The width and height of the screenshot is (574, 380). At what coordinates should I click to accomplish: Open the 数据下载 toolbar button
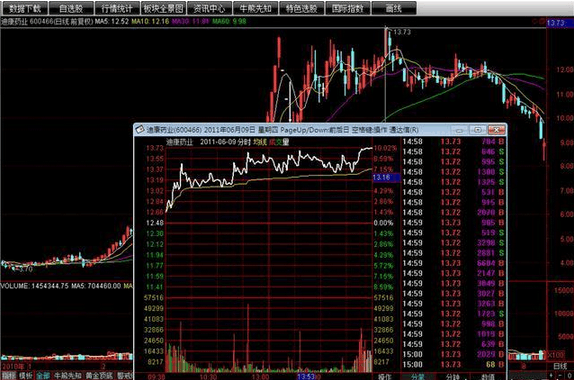click(x=24, y=8)
